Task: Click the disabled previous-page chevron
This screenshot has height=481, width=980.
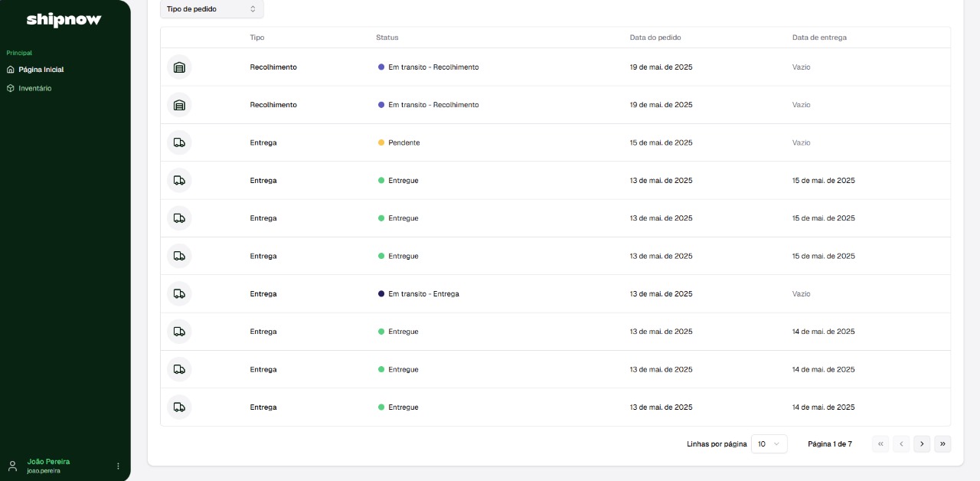Action: coord(901,443)
